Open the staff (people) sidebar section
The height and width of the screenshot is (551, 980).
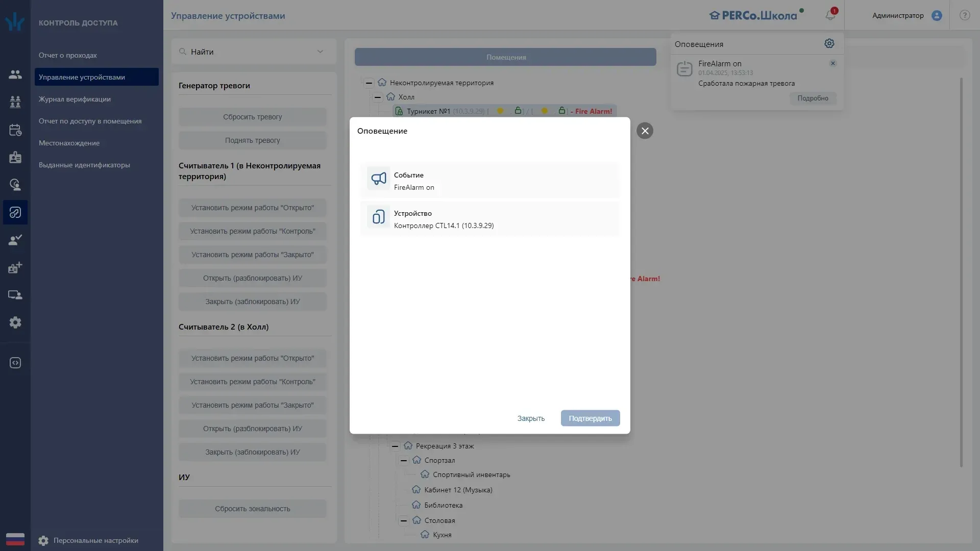(15, 74)
